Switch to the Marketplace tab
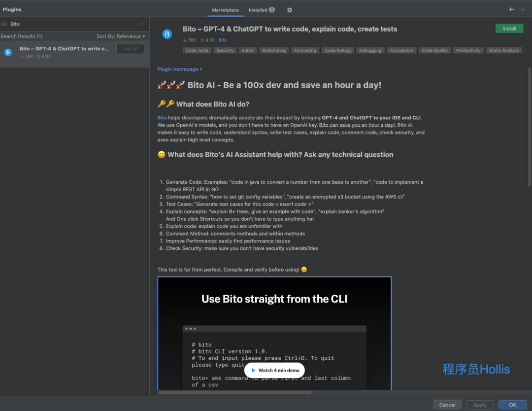 (225, 10)
